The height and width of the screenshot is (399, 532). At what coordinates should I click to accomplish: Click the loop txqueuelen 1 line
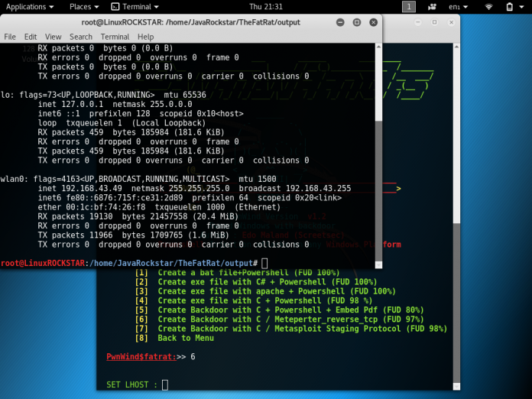[122, 123]
